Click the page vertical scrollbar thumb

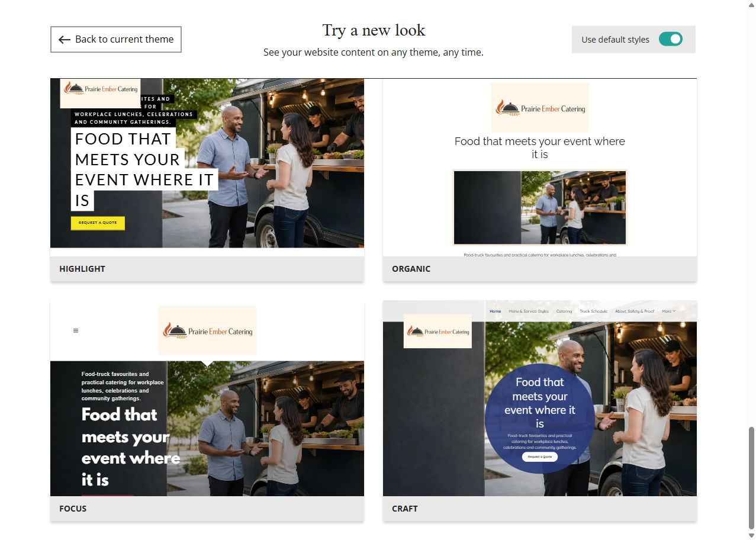tap(752, 477)
